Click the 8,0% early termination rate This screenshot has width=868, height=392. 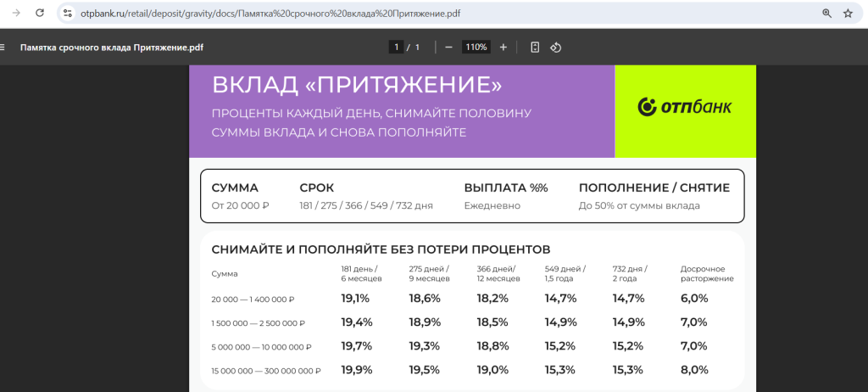[x=694, y=370]
